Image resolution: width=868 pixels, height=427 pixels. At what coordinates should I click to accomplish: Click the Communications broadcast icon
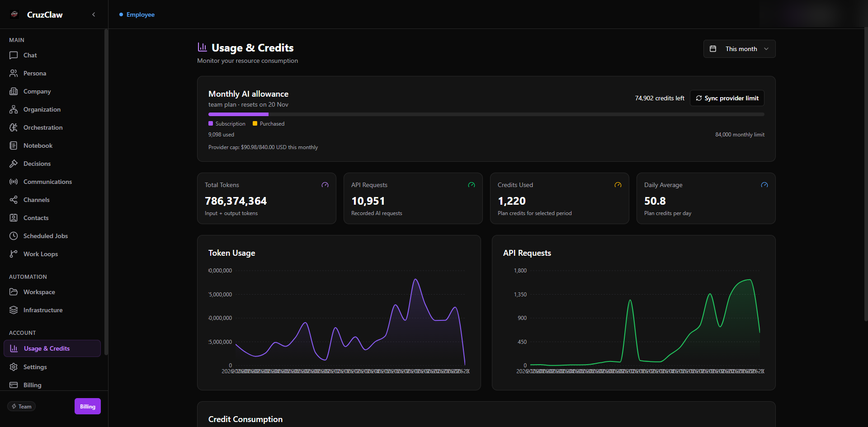pos(14,182)
